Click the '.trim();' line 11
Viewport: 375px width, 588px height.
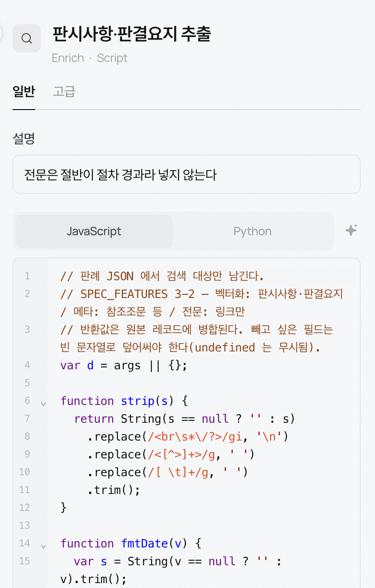click(x=114, y=490)
